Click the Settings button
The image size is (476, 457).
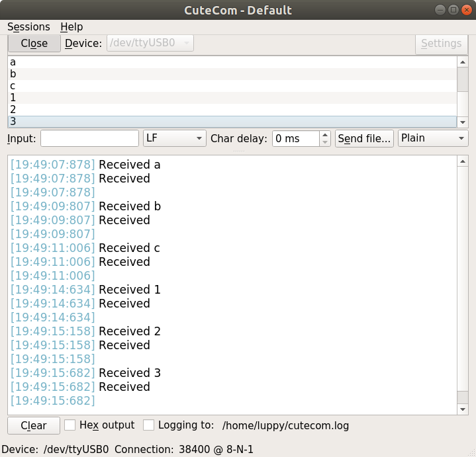442,44
